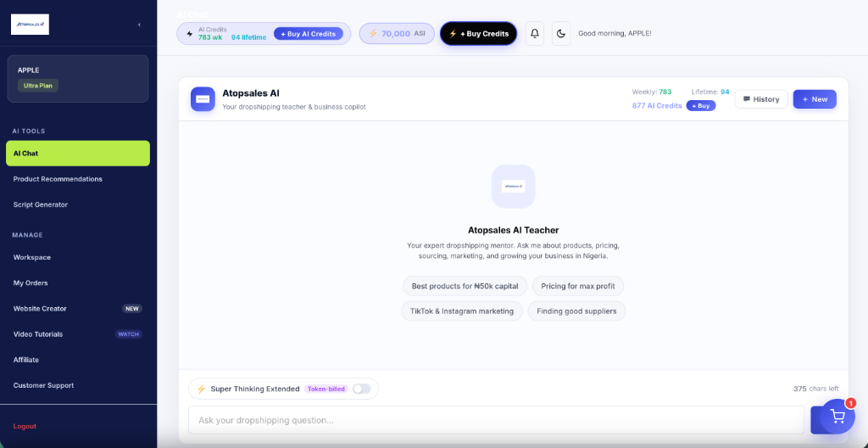
Task: Click the "Weekly: 783" counter
Action: [x=652, y=92]
